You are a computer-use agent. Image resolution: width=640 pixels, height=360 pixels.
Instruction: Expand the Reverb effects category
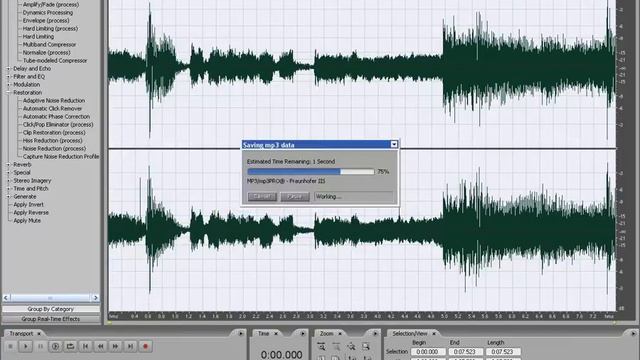click(x=8, y=164)
